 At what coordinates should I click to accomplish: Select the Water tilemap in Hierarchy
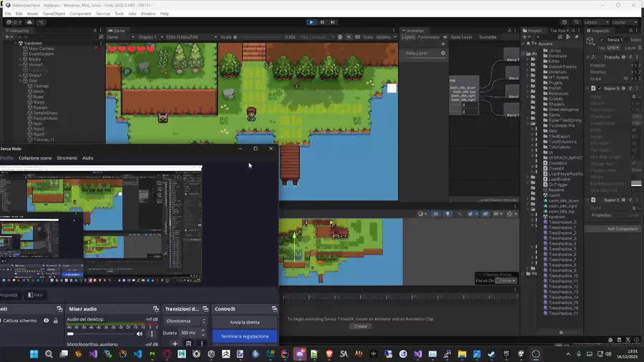39,102
